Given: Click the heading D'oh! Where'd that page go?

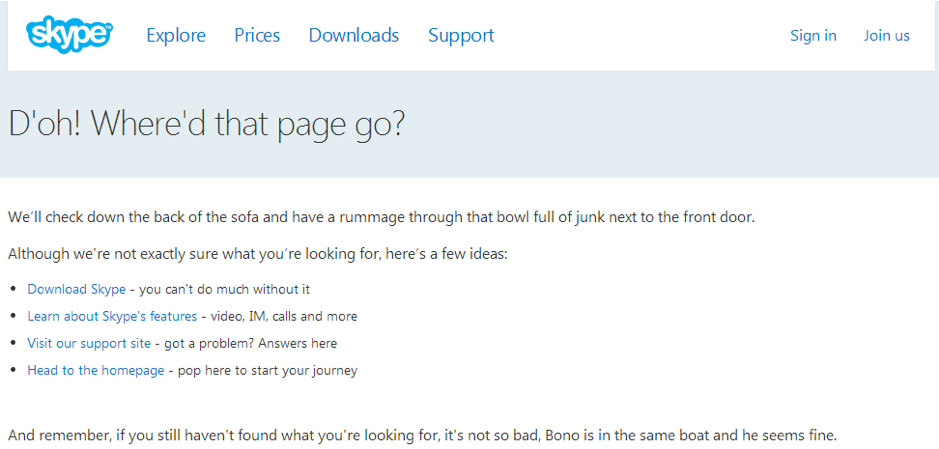Looking at the screenshot, I should click(x=207, y=124).
